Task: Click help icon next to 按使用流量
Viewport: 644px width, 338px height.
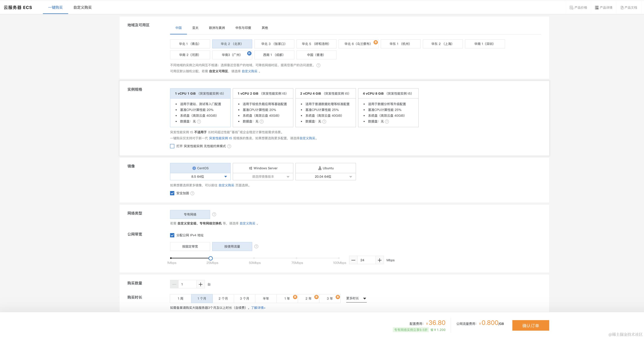Action: click(x=256, y=246)
